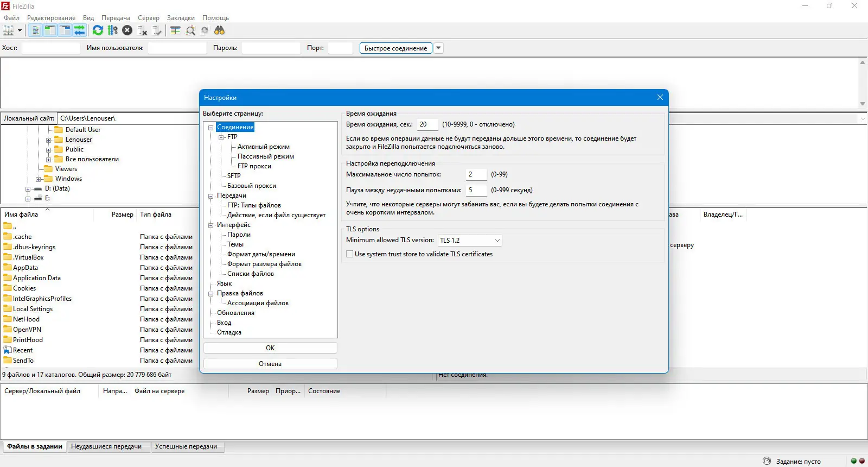
Task: Toggle transfer queue display icon
Action: click(79, 30)
